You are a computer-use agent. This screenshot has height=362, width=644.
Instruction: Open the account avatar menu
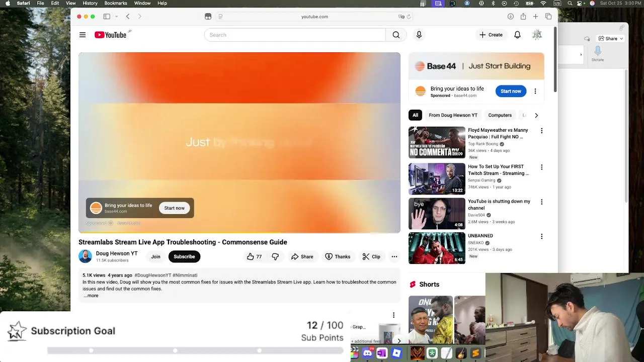click(x=537, y=35)
